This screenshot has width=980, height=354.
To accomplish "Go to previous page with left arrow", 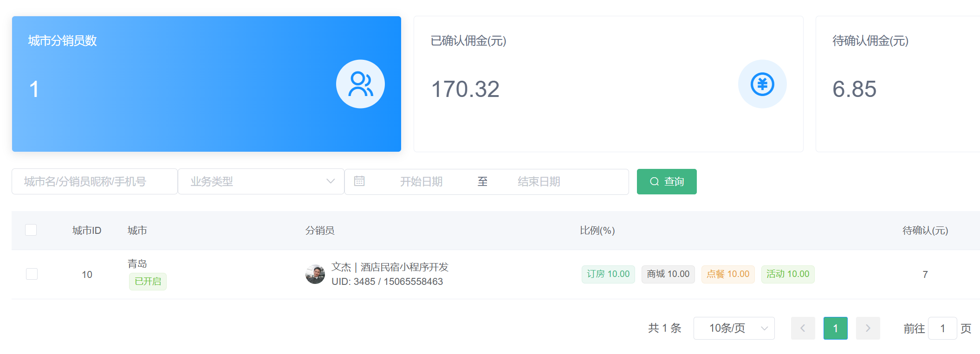I will click(803, 328).
